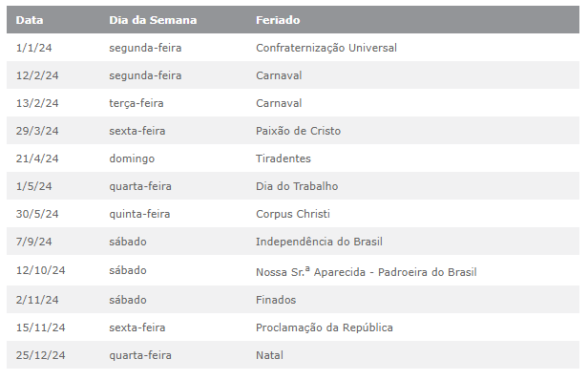
Task: Click the Independência do Brasil entry
Action: [319, 242]
